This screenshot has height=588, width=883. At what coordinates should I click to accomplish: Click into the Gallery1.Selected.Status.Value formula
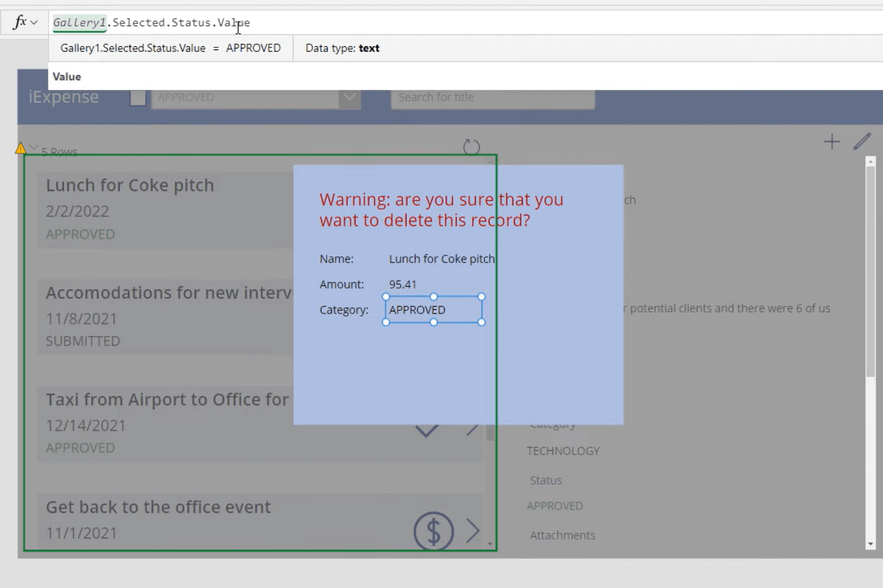coord(151,22)
